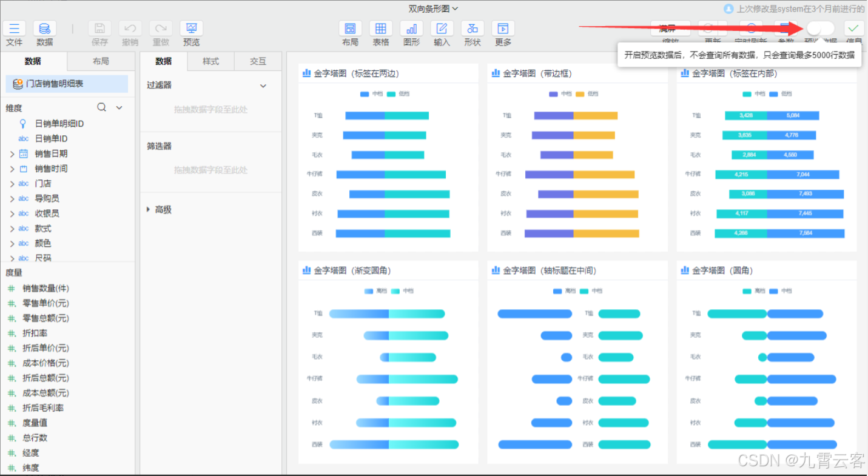Toggle 中档 legend in 带边框 chart
The height and width of the screenshot is (476, 868).
[560, 94]
